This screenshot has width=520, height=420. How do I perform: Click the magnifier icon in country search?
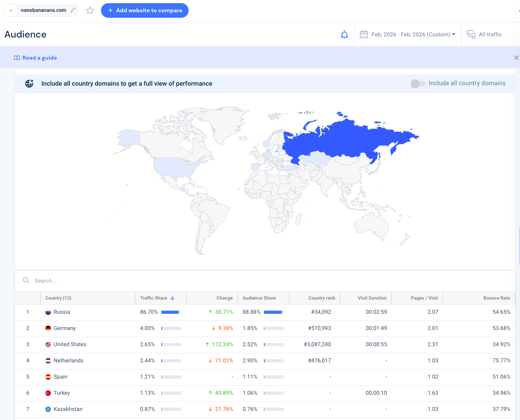click(26, 281)
